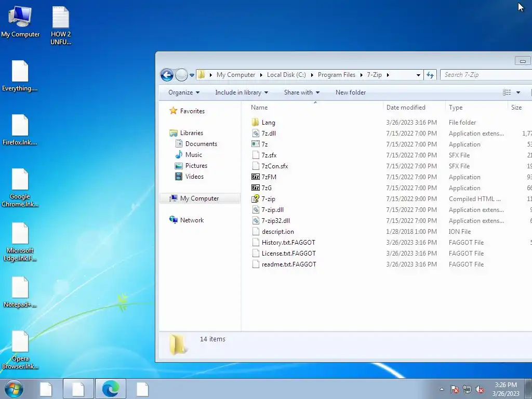Sort by Date modified column header
This screenshot has width=532, height=399.
click(x=406, y=107)
